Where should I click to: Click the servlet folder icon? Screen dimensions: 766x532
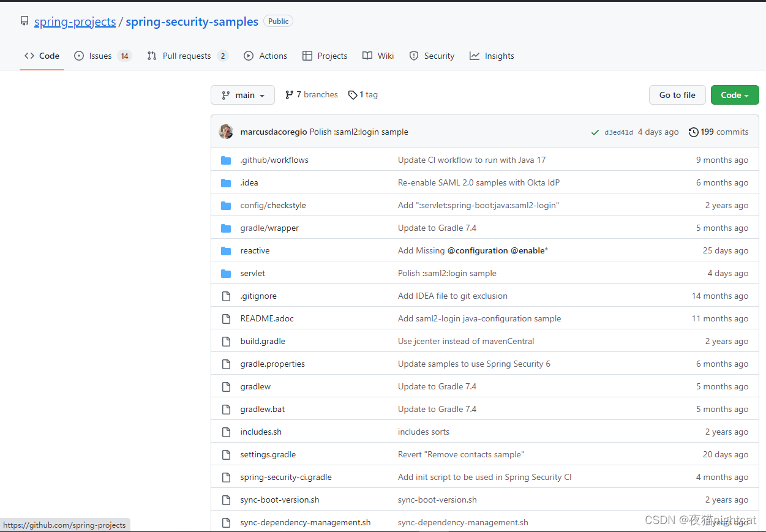(226, 274)
